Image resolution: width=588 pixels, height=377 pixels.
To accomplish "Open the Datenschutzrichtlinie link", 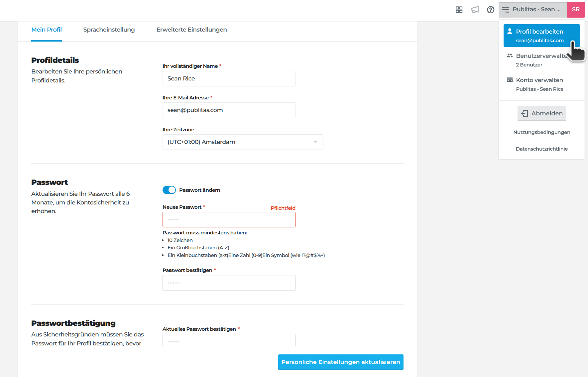I will click(541, 149).
